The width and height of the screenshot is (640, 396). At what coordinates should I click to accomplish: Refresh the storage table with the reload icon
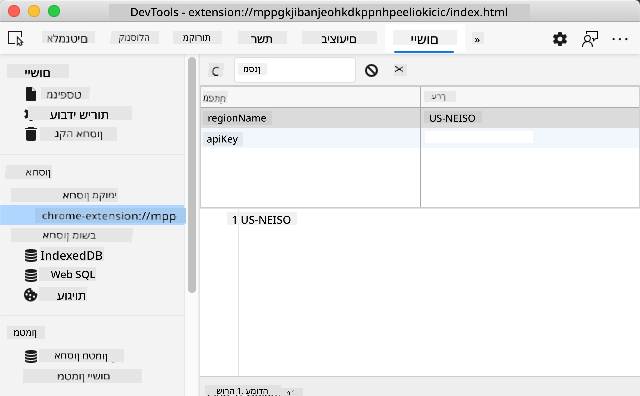[x=216, y=71]
